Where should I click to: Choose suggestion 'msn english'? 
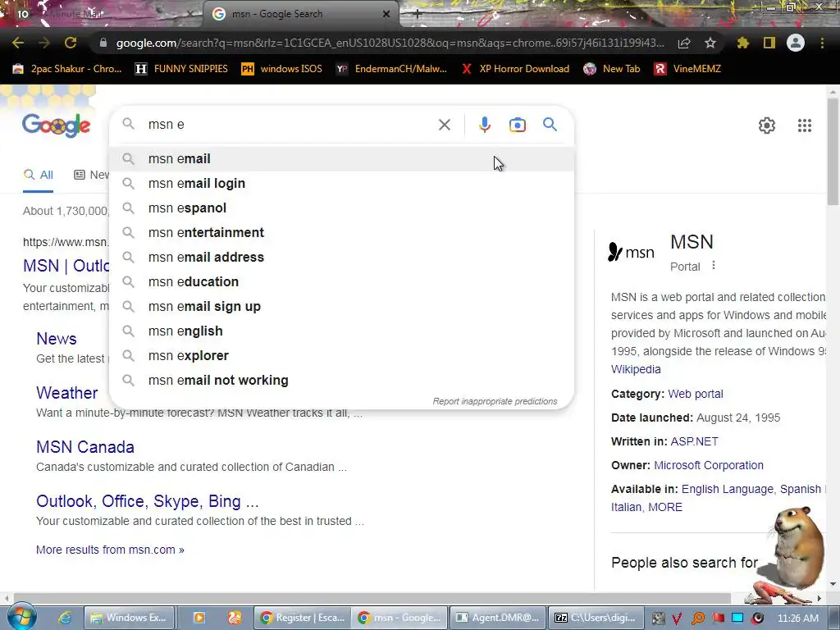[x=341, y=331]
